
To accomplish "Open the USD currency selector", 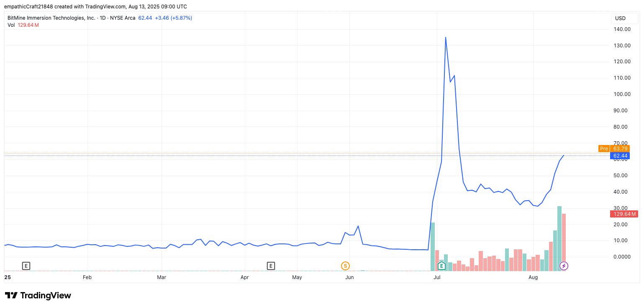I will [620, 18].
